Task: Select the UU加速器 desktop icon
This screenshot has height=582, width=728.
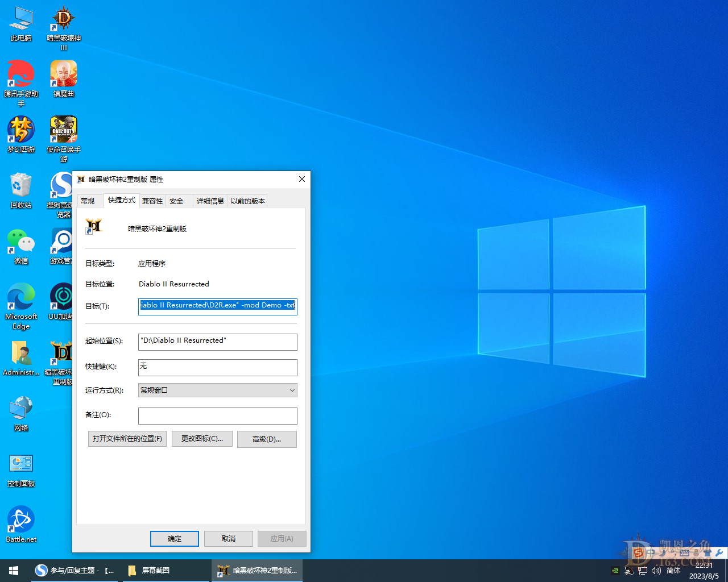Action: click(61, 302)
